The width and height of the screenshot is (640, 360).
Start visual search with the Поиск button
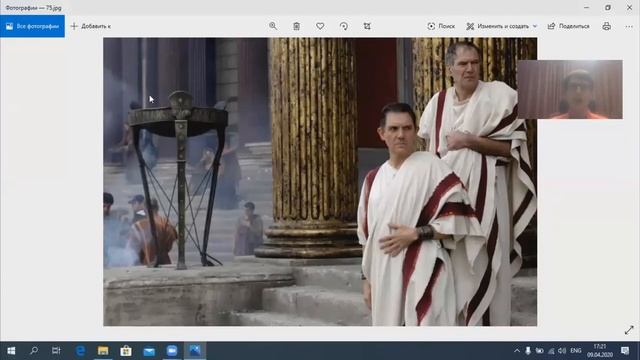point(441,26)
